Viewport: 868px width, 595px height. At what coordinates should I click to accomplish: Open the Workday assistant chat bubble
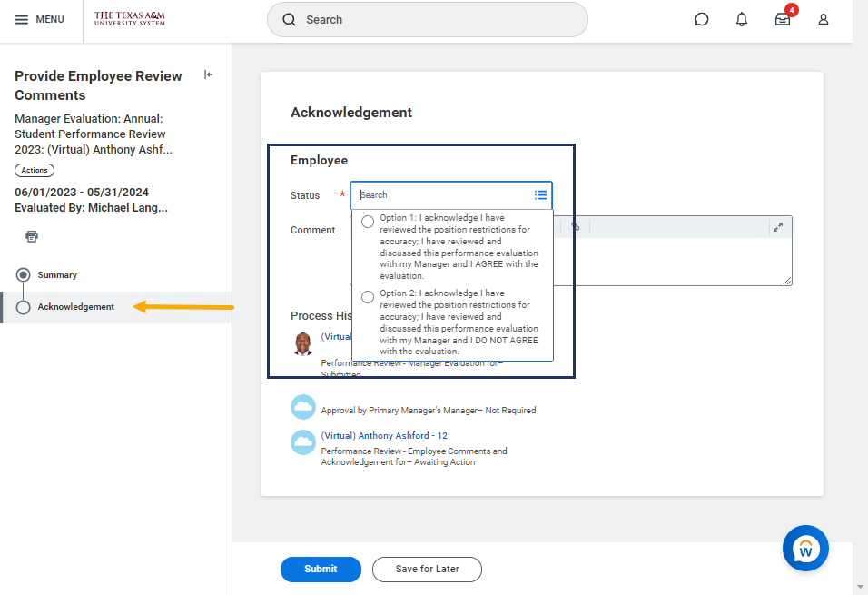805,548
